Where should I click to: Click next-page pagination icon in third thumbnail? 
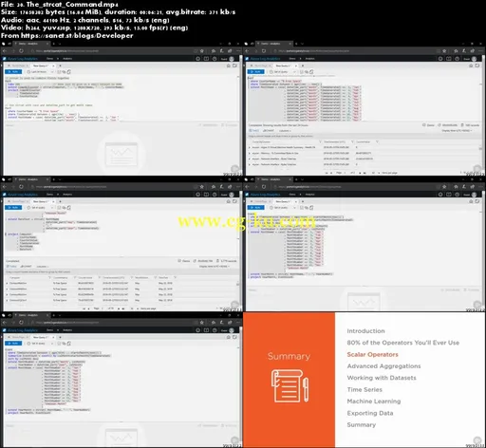pyautogui.click(x=119, y=308)
